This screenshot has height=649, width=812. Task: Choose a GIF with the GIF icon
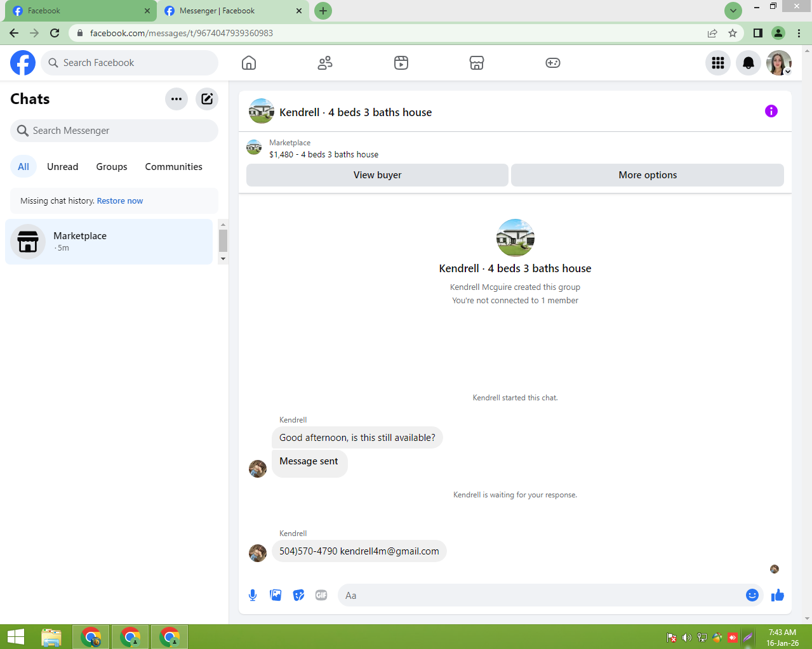click(x=321, y=595)
